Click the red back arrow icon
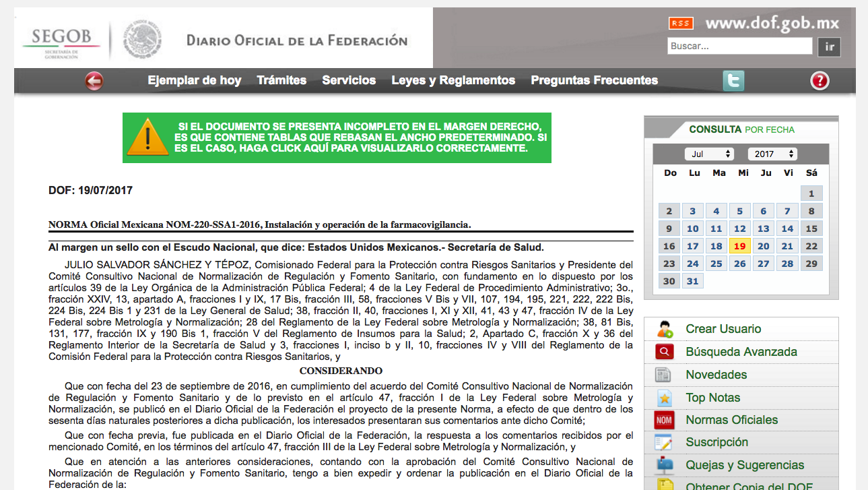 pos(94,81)
